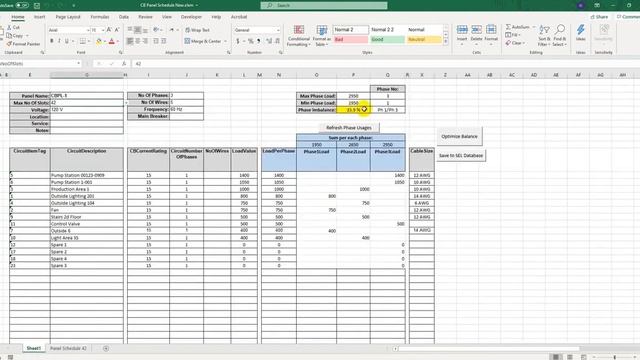Viewport: 640px width, 360px height.
Task: Click the Orientation text-angle icon
Action: click(x=156, y=30)
